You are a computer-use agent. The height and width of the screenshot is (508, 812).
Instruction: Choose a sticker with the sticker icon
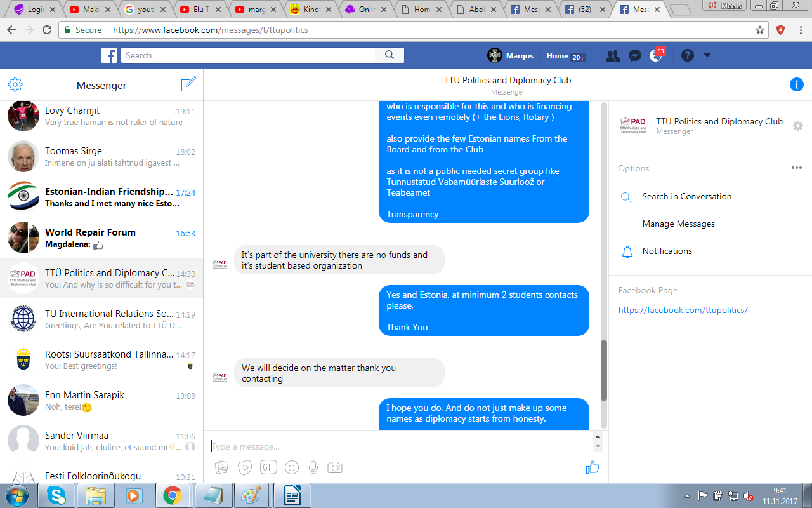[x=245, y=467]
